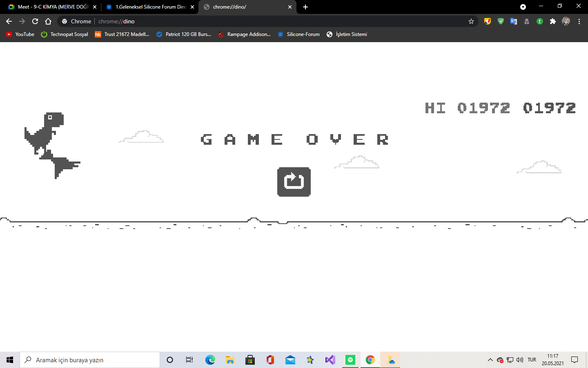Restart the dino game with the replay button

pos(294,182)
